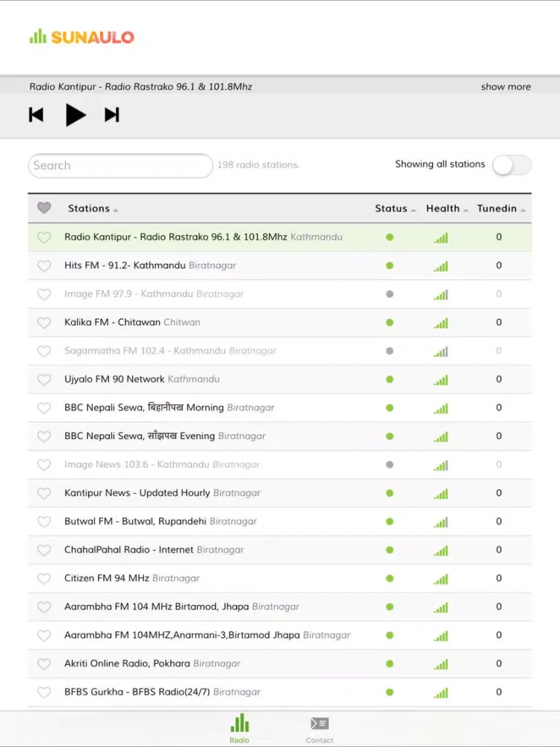This screenshot has height=747, width=560.
Task: Click health bars for BFBS Gurkha
Action: tap(441, 692)
